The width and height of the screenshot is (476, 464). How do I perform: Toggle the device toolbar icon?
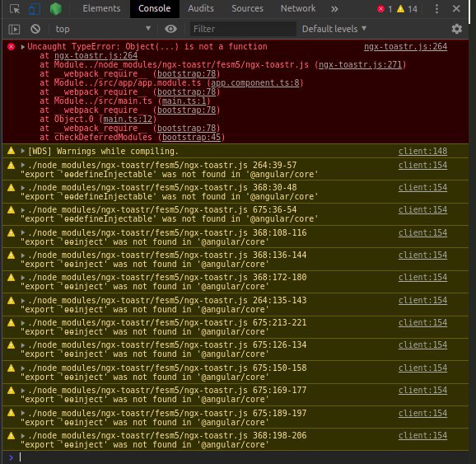[35, 9]
